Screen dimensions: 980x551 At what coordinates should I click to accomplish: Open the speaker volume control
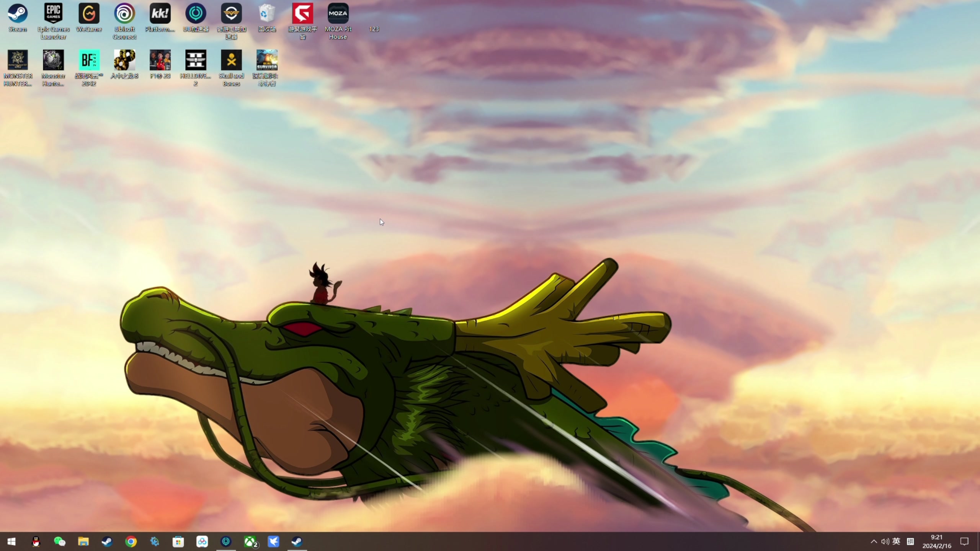(885, 541)
